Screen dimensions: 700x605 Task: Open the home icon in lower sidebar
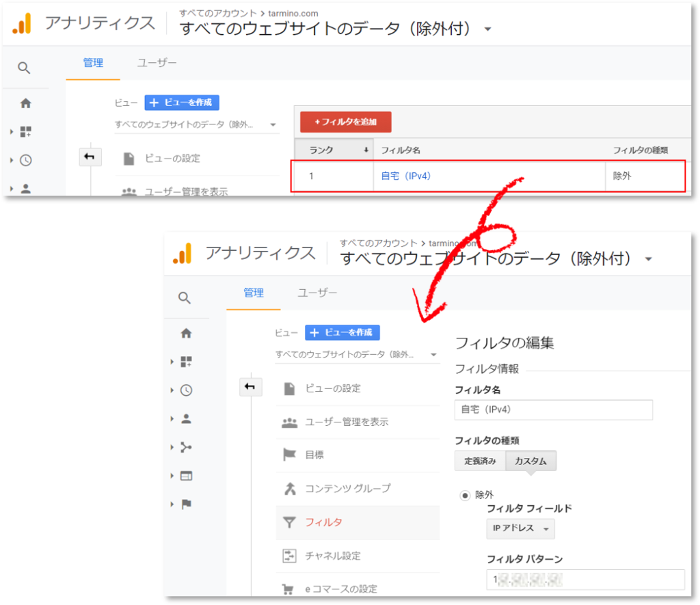tap(186, 333)
